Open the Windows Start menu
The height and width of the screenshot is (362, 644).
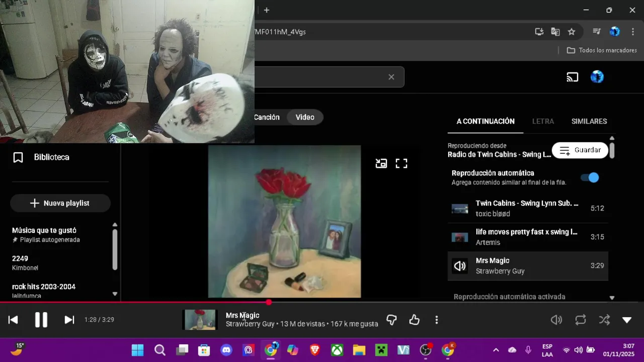tap(137, 350)
